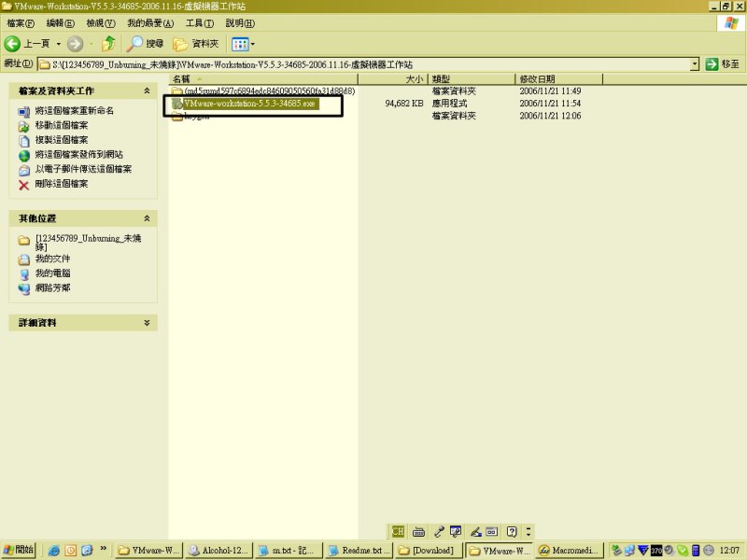The image size is (747, 560).
Task: Switch to the Macromedi... taskbar button
Action: 570,551
